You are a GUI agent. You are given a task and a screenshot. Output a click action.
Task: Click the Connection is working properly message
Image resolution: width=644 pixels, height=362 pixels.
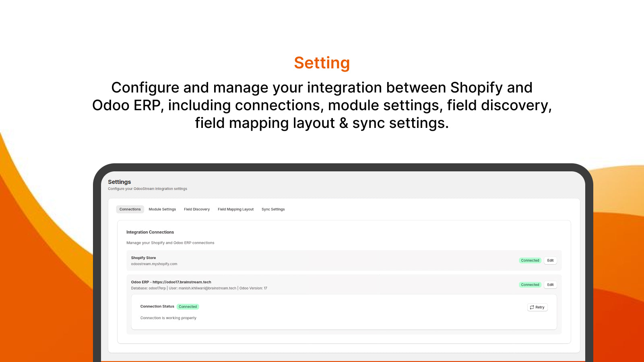(x=168, y=318)
